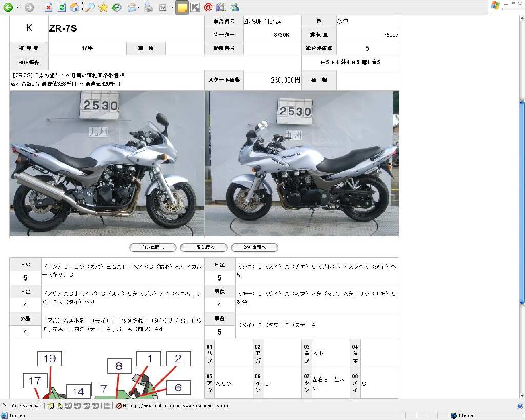Click diagram label number 17

tap(35, 381)
